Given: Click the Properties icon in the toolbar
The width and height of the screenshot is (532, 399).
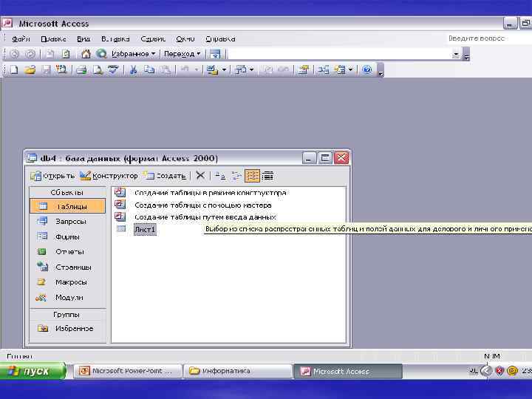Looking at the screenshot, I should [303, 70].
